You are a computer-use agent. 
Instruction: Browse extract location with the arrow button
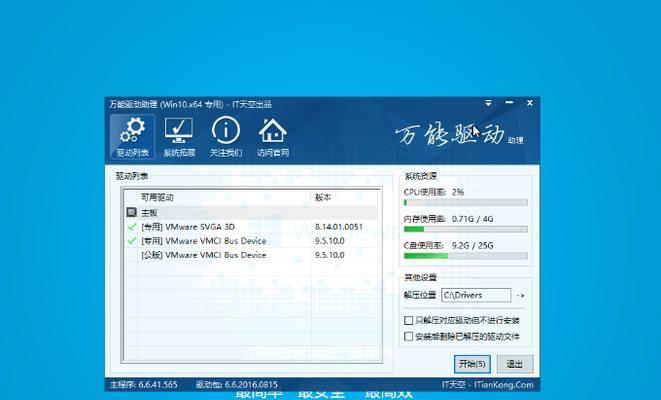coord(521,295)
